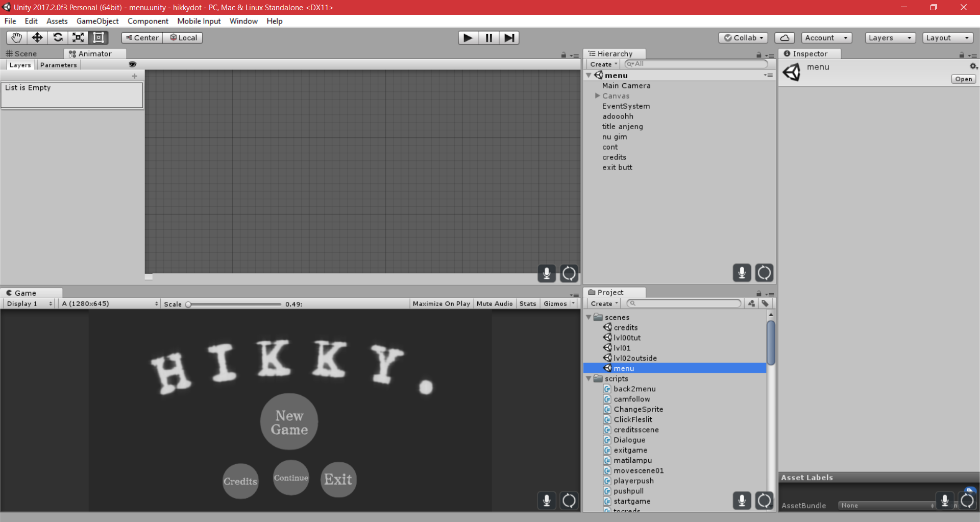
Task: Pause the game playback
Action: (x=488, y=38)
